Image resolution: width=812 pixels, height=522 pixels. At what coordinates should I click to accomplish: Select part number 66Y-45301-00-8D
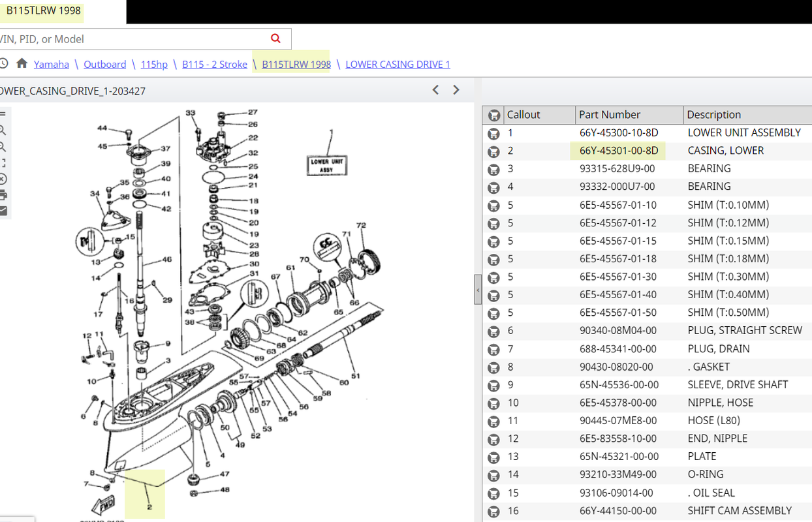619,151
